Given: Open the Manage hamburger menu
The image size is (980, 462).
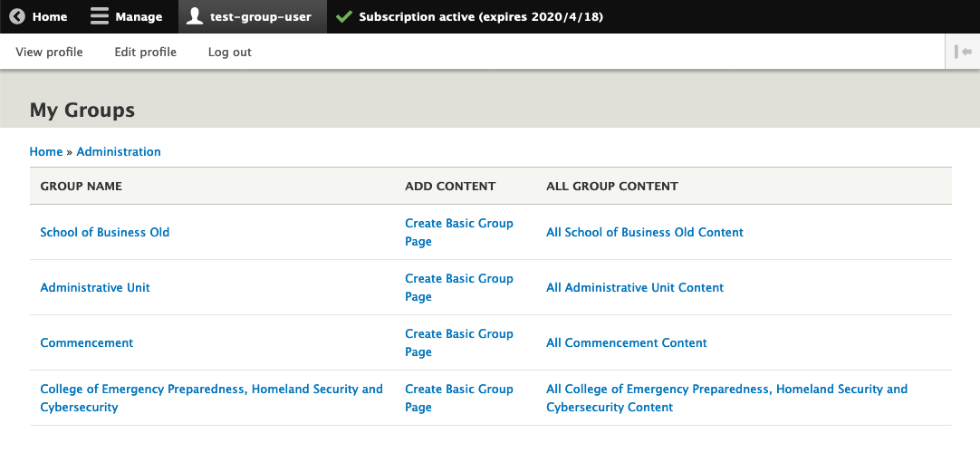Looking at the screenshot, I should click(100, 16).
